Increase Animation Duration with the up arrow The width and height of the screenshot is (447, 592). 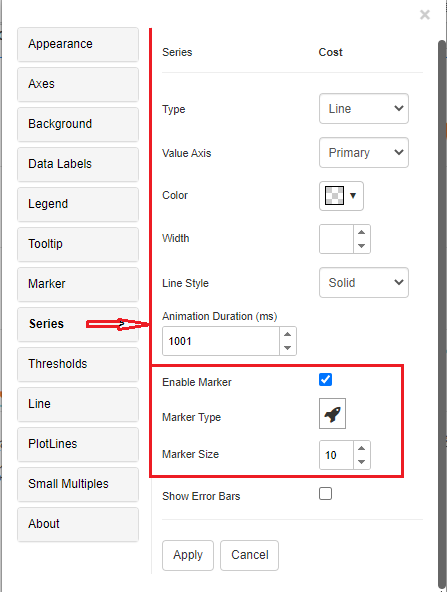coord(288,334)
